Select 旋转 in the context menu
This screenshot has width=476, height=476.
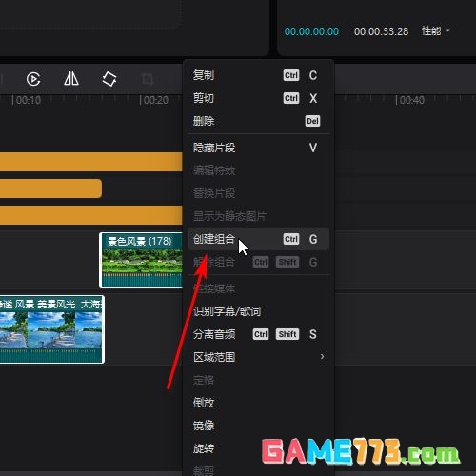[258, 448]
